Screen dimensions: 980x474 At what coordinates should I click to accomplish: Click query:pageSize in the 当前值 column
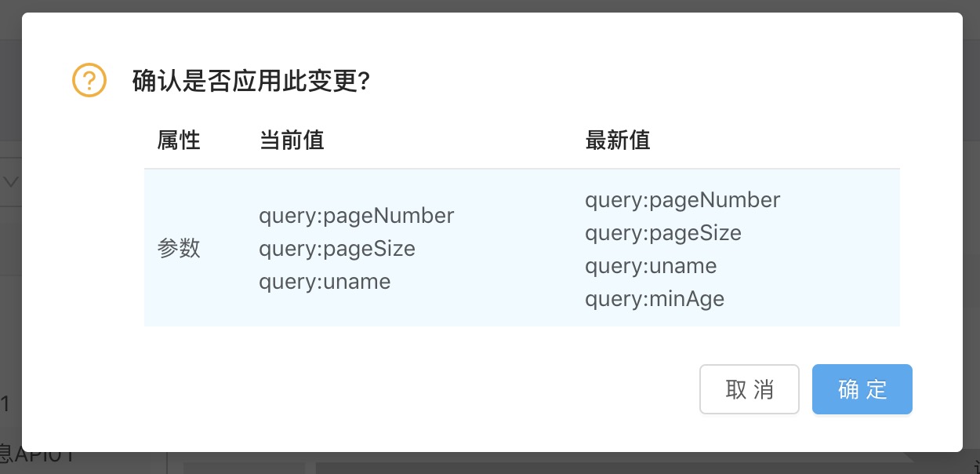(x=337, y=249)
